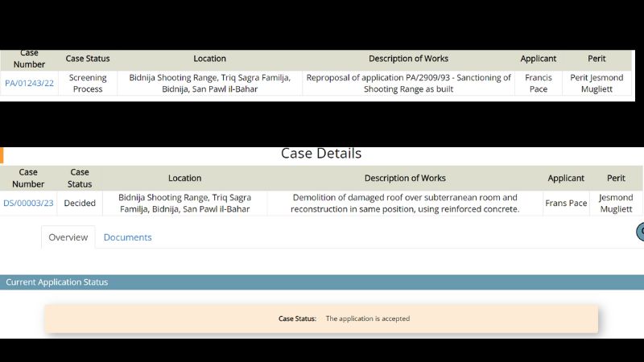
Task: Click Francis Pace applicant cell
Action: [x=538, y=84]
